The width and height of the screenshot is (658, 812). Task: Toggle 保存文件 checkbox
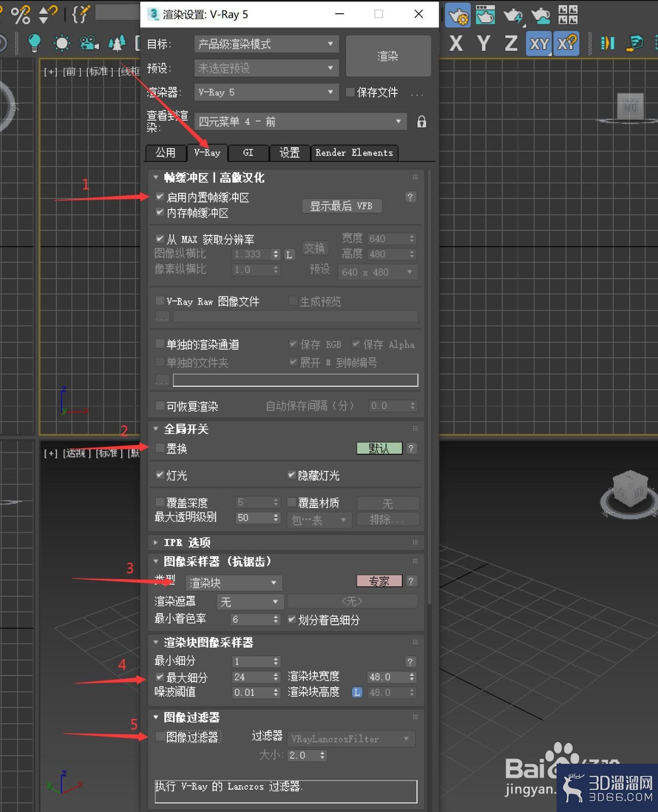350,92
